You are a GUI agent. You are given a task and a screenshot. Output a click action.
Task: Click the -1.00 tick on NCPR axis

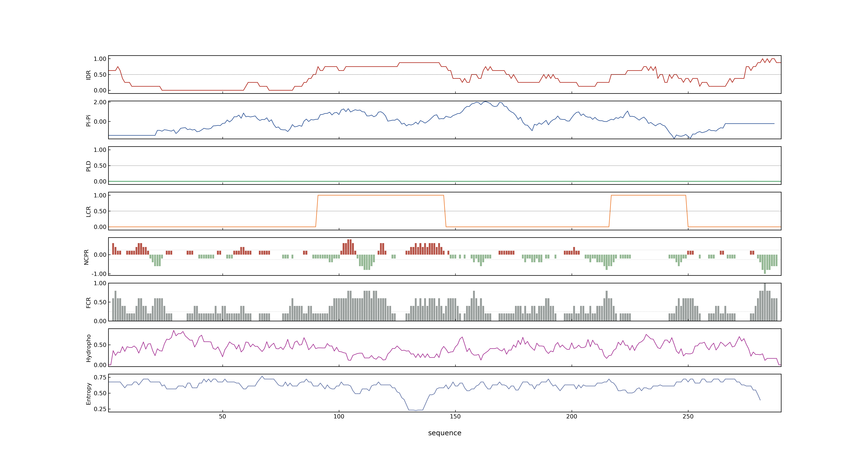[99, 274]
